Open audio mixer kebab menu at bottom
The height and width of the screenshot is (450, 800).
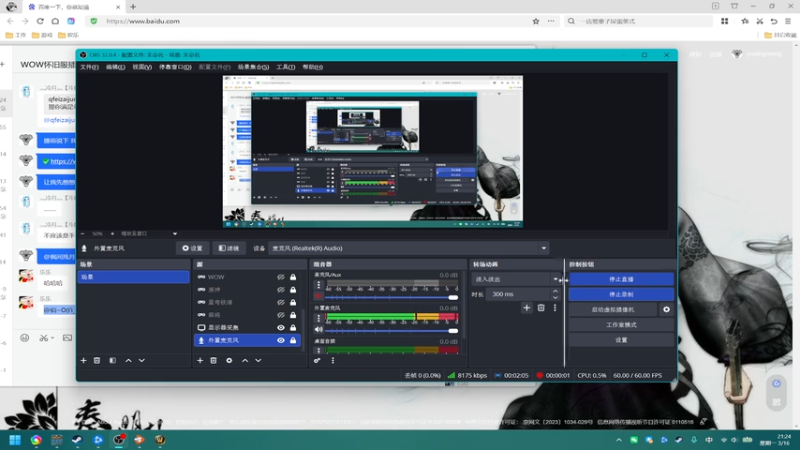click(x=333, y=360)
